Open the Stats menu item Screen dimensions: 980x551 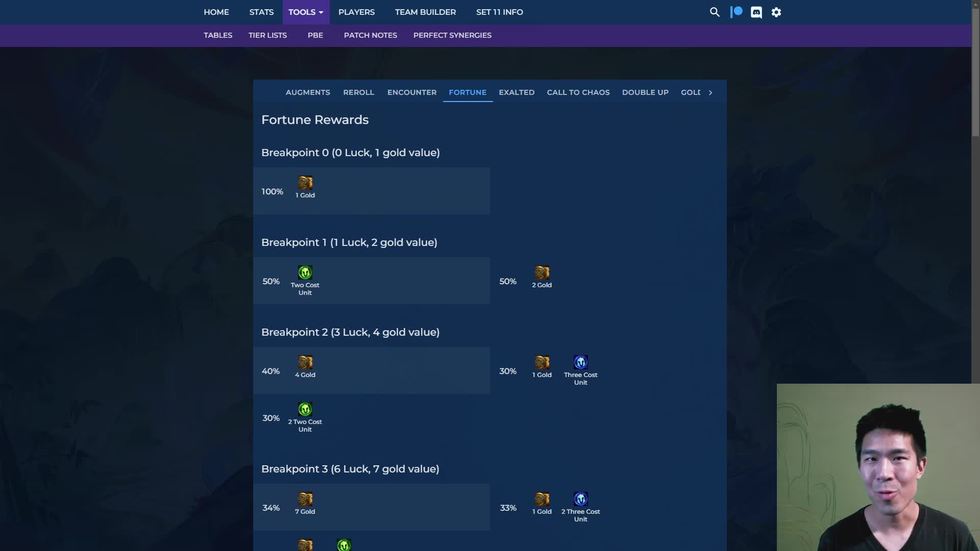261,12
